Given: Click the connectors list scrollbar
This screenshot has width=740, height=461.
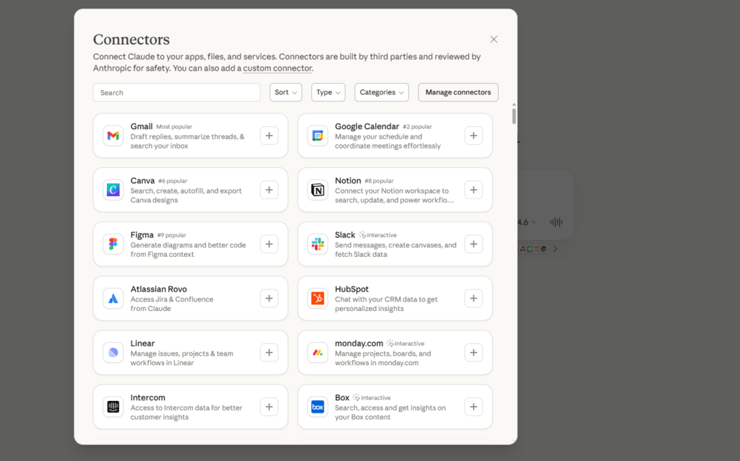Looking at the screenshot, I should pyautogui.click(x=514, y=114).
